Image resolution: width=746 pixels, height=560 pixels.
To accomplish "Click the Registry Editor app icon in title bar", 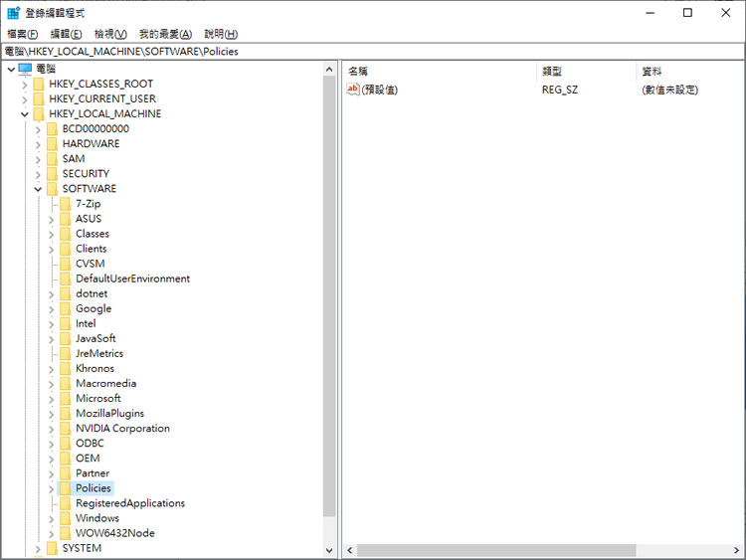I will pyautogui.click(x=13, y=13).
